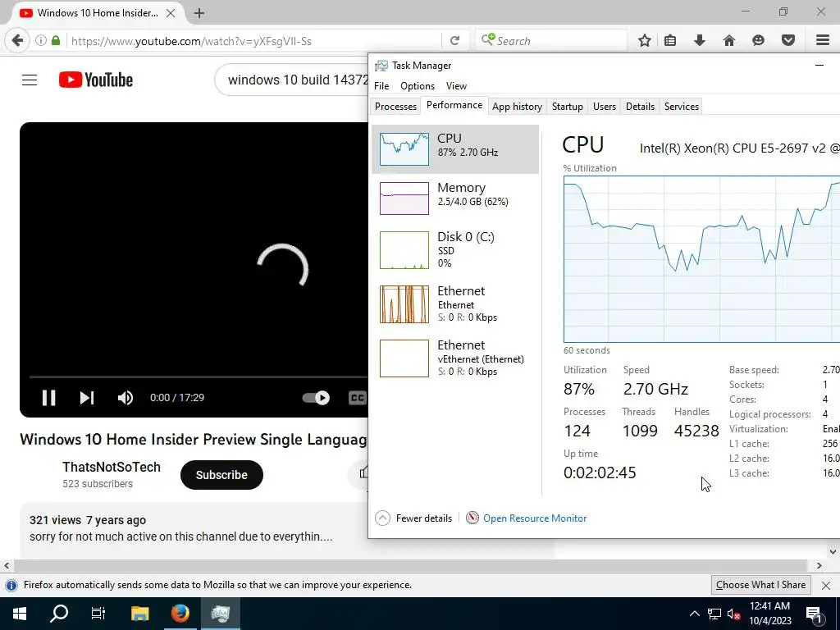
Task: Switch to App history tab
Action: 517,106
